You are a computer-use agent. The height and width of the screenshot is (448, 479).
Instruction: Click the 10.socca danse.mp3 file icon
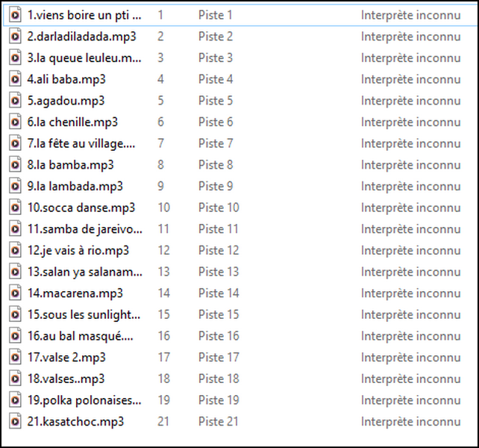tap(15, 208)
